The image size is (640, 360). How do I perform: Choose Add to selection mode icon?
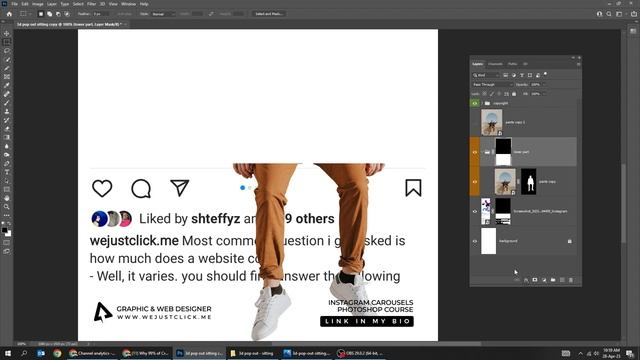click(x=49, y=14)
